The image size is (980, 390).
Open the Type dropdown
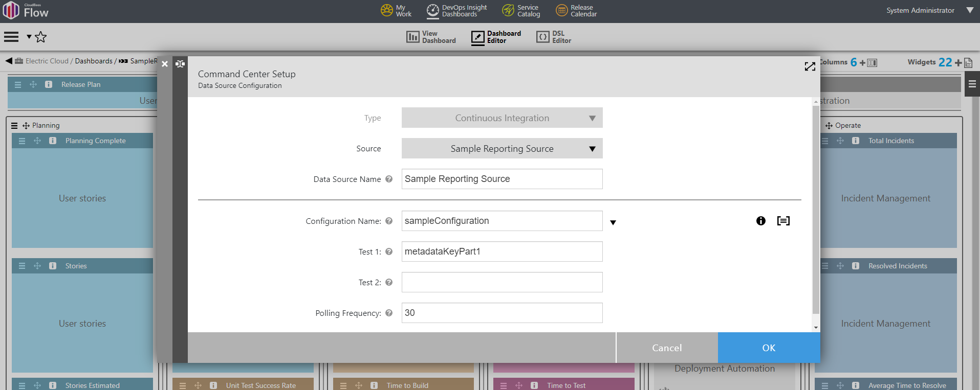(502, 118)
